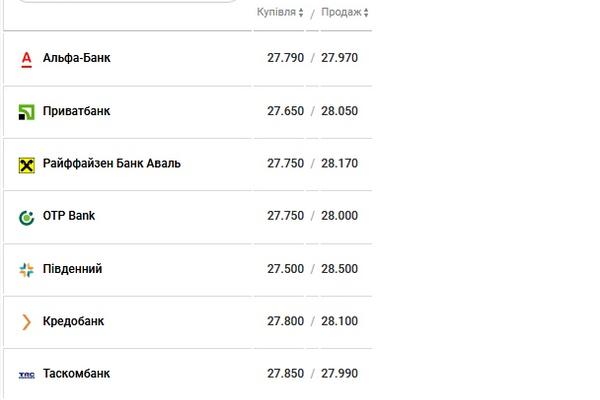Select Приватбанк buying rate 27.650

point(285,111)
